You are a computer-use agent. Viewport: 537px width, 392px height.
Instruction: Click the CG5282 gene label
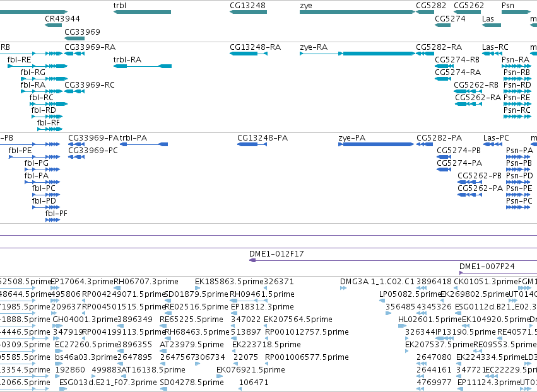click(431, 6)
